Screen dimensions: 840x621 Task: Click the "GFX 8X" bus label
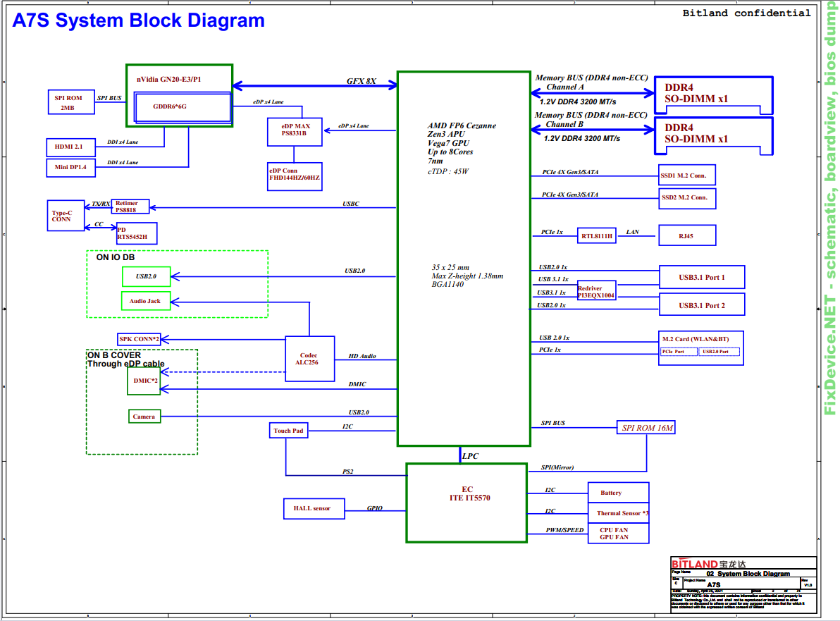tap(361, 81)
